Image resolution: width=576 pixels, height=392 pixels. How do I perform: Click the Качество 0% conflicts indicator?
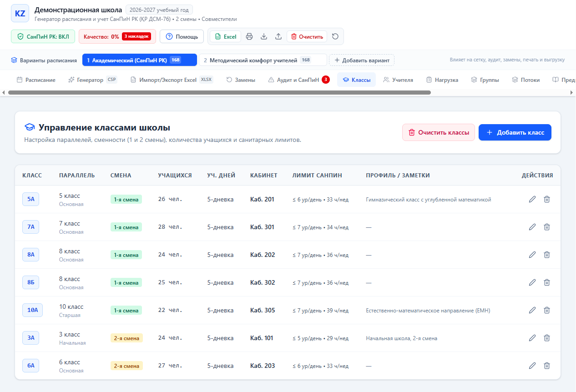(x=117, y=37)
